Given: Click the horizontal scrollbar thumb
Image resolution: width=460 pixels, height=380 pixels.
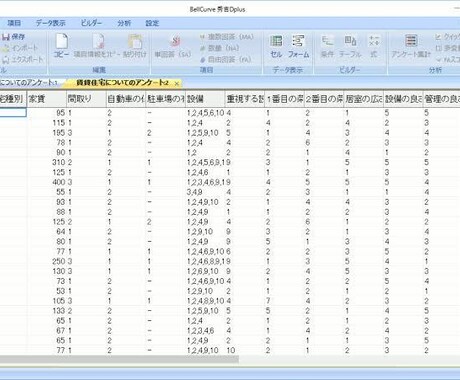Looking at the screenshot, I should pos(119,359).
